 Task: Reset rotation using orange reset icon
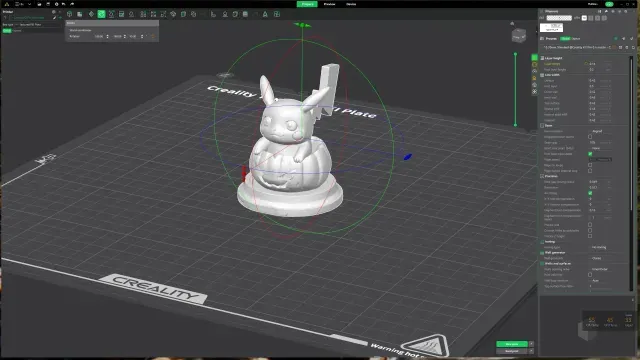coord(153,36)
